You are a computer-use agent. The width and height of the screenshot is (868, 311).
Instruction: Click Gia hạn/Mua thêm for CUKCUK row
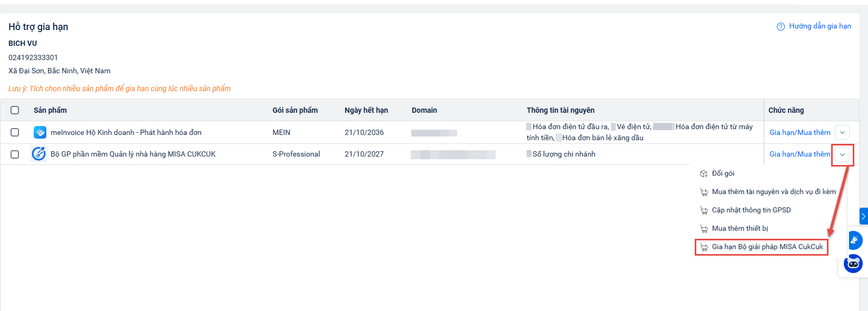point(800,154)
